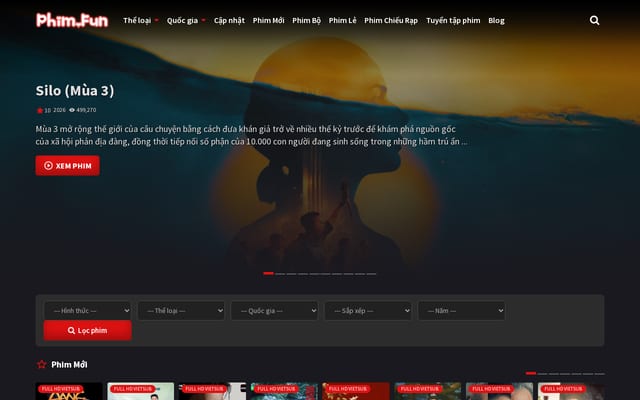
Task: Click the red rating star under Silo title
Action: [40, 110]
